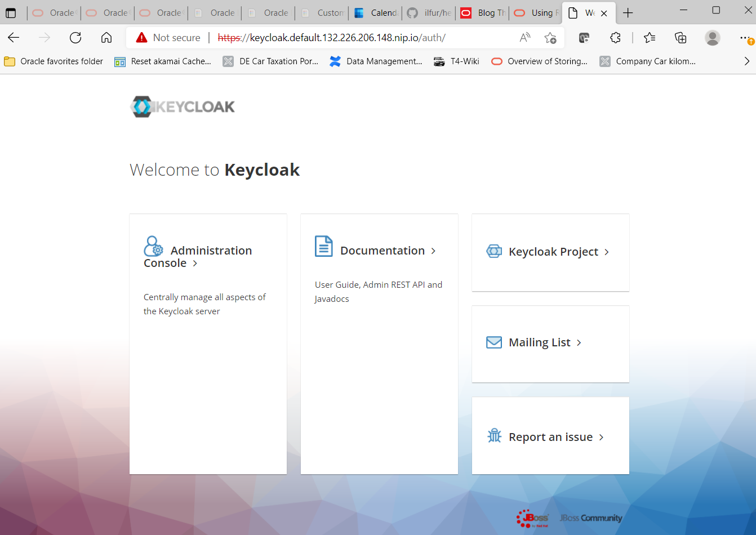This screenshot has width=756, height=535.
Task: Switch to the Using tab
Action: point(536,12)
